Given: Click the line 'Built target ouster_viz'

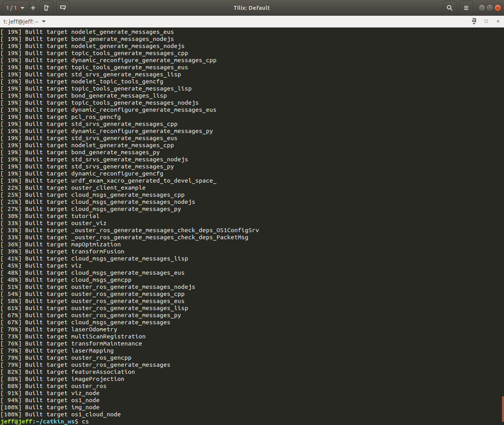Looking at the screenshot, I should click(x=54, y=223).
